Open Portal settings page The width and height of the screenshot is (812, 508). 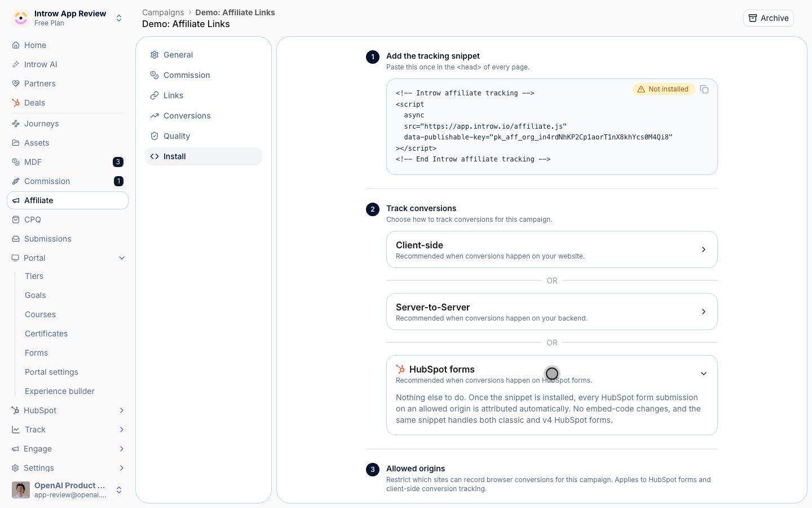coord(51,372)
